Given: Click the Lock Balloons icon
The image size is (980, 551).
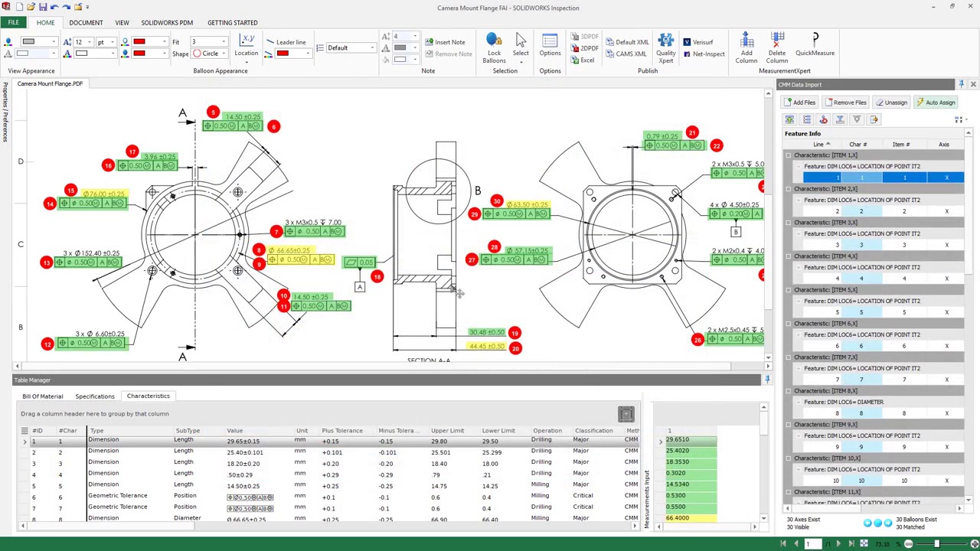Looking at the screenshot, I should click(x=494, y=48).
